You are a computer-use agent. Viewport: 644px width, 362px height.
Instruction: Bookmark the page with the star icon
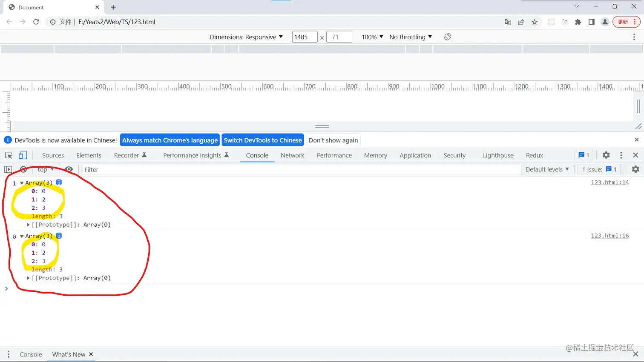pyautogui.click(x=535, y=22)
